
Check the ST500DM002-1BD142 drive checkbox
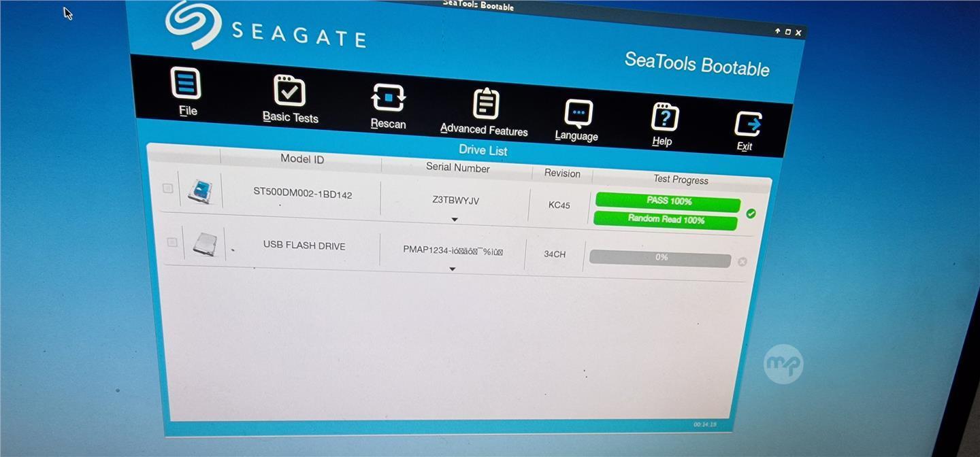coord(167,188)
